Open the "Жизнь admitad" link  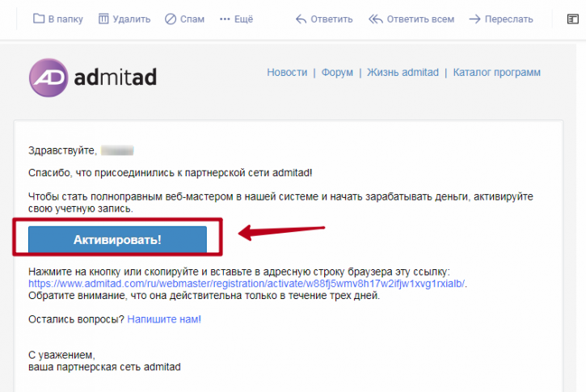click(x=403, y=72)
